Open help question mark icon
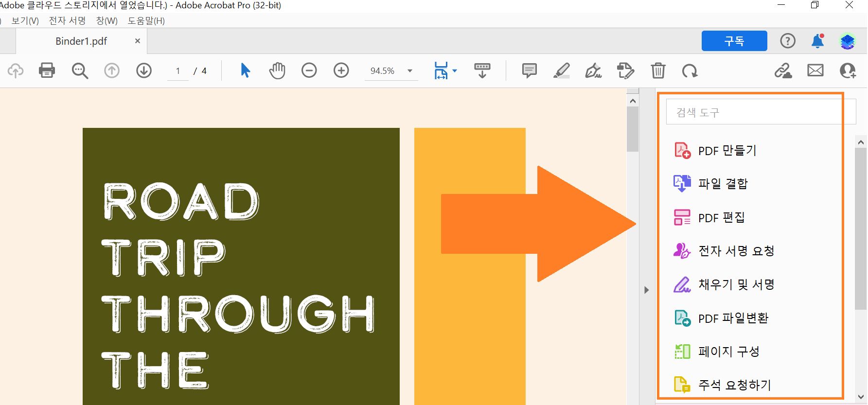868x405 pixels. [788, 41]
